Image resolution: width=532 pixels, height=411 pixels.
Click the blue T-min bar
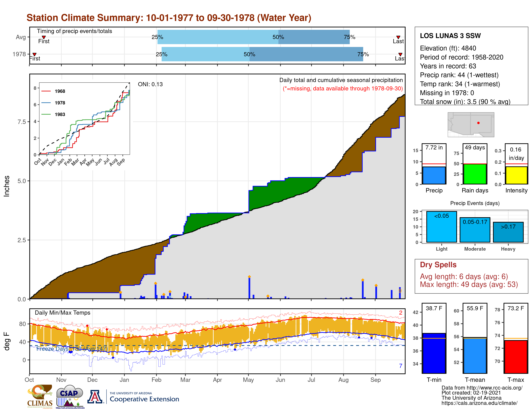(x=434, y=353)
